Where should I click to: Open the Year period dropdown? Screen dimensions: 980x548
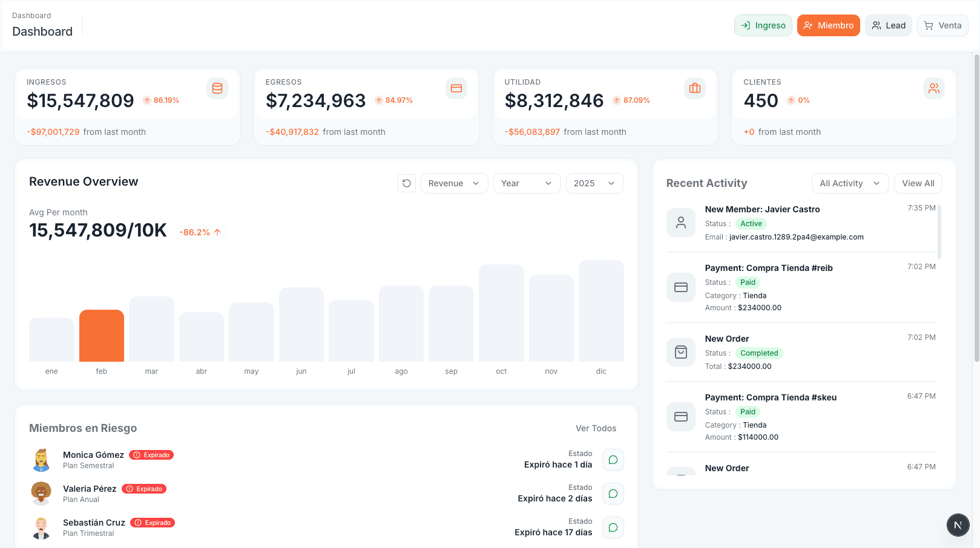(527, 183)
